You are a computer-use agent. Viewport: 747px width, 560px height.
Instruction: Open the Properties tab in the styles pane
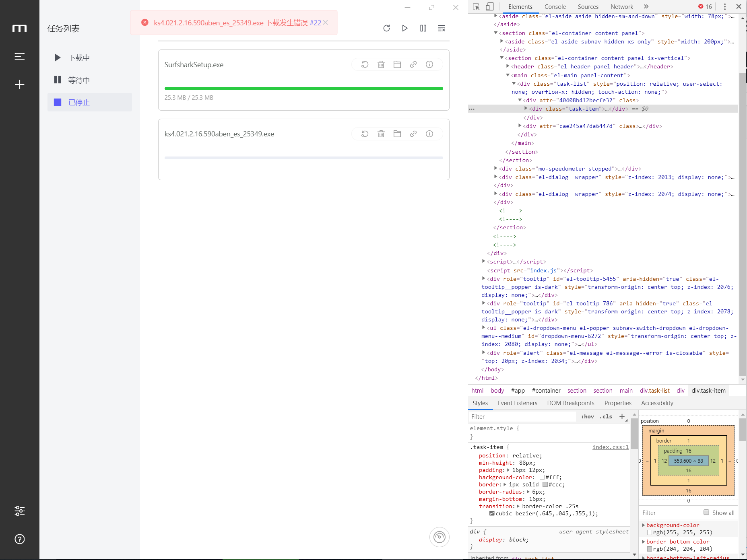pyautogui.click(x=617, y=403)
